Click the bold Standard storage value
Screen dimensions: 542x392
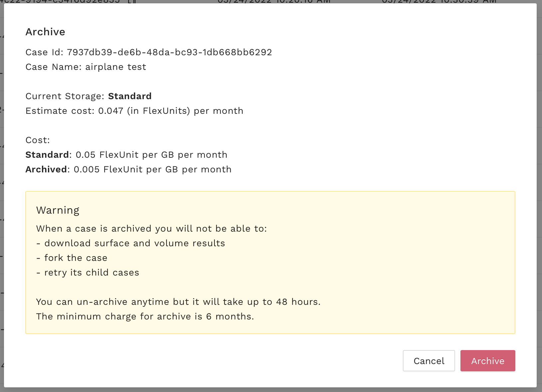[130, 96]
